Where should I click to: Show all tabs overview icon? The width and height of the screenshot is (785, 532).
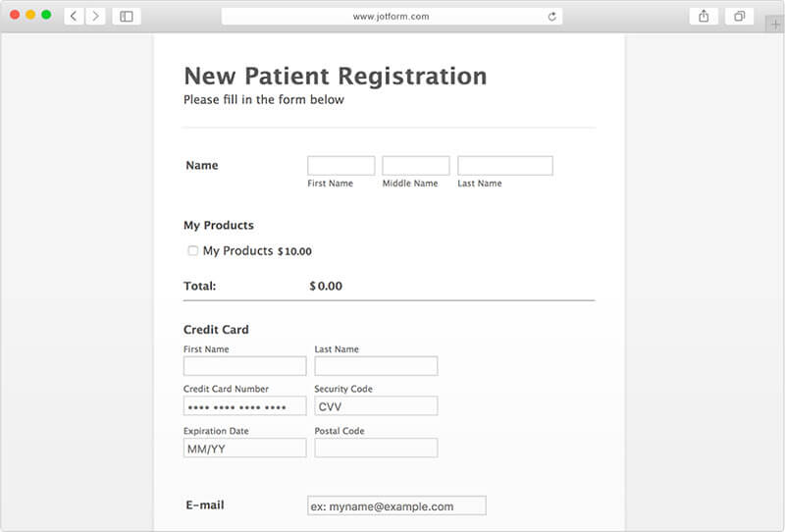tap(739, 16)
